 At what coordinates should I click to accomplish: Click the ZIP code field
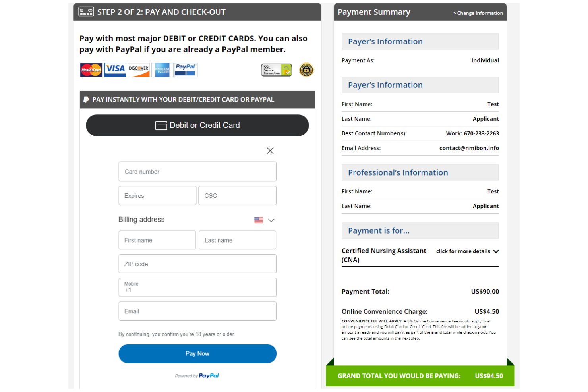pos(197,263)
